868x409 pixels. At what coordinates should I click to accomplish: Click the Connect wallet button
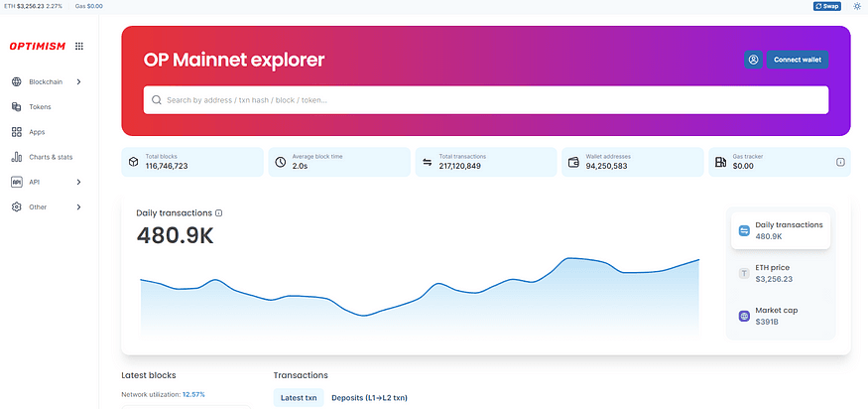[798, 60]
